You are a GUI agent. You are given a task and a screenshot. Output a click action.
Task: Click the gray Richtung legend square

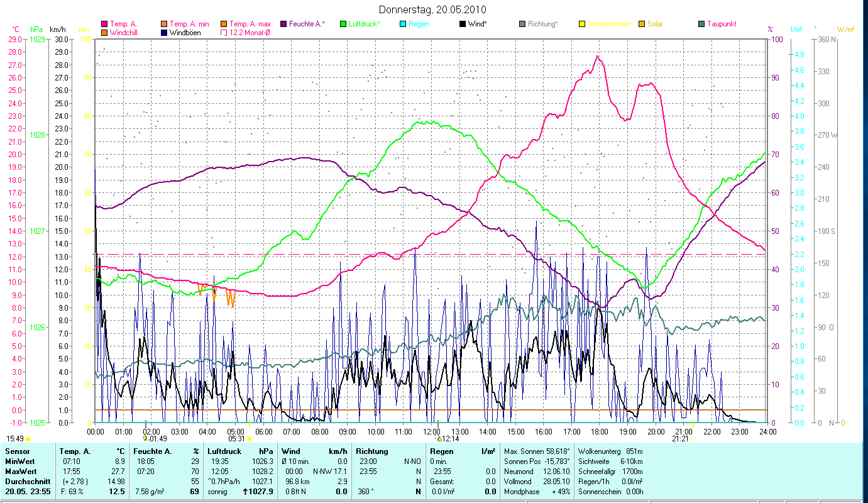(522, 24)
